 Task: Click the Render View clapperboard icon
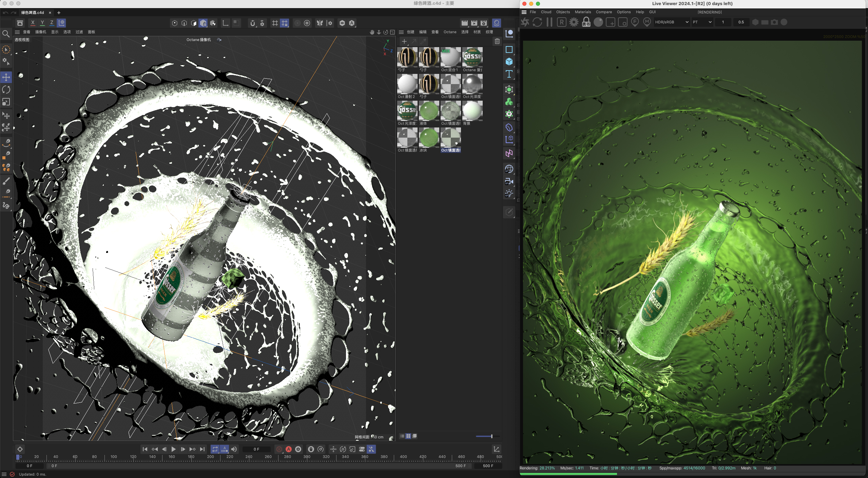pyautogui.click(x=465, y=23)
